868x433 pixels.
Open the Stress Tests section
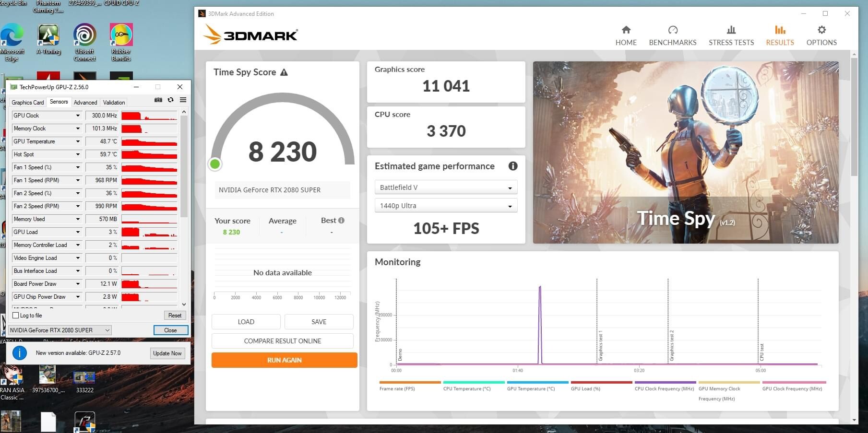click(731, 36)
